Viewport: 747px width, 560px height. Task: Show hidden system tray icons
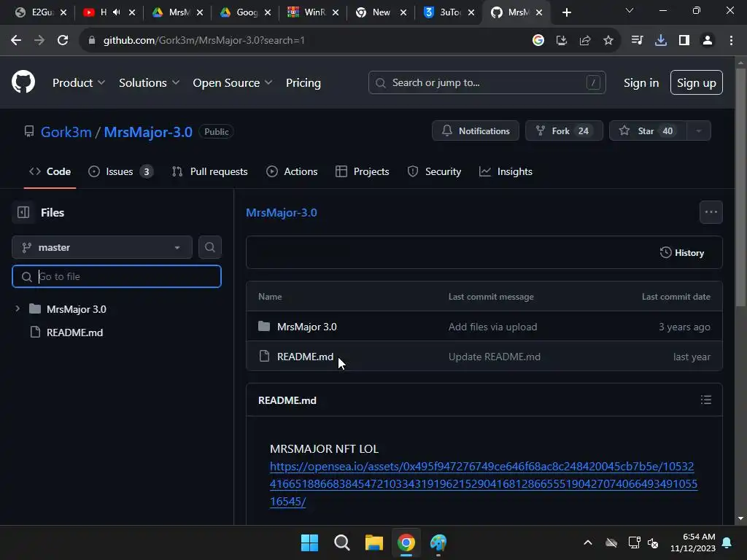point(588,542)
